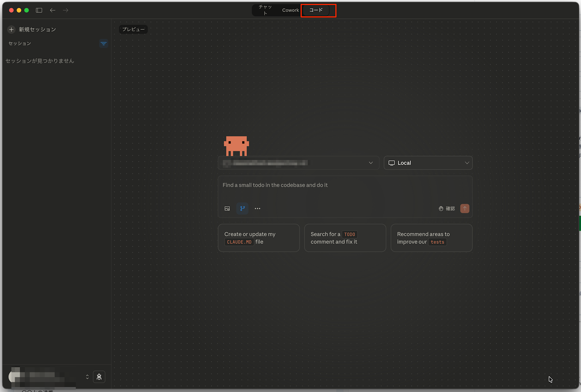Open the Local environment dropdown

click(x=428, y=163)
